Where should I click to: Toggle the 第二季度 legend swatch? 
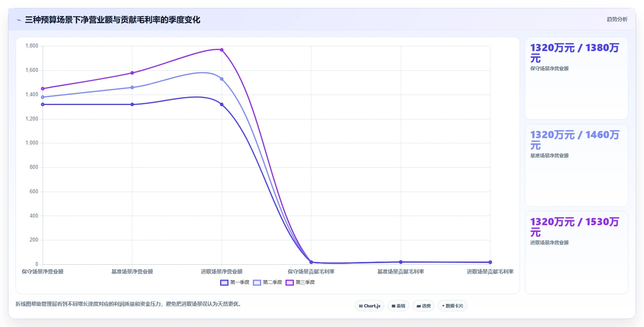[257, 283]
